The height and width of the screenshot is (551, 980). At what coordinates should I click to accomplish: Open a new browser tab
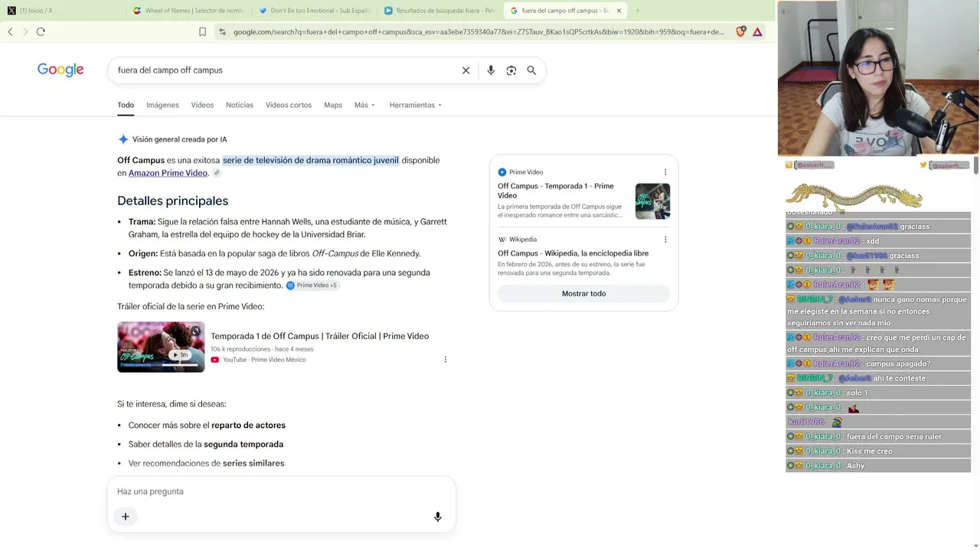[638, 11]
